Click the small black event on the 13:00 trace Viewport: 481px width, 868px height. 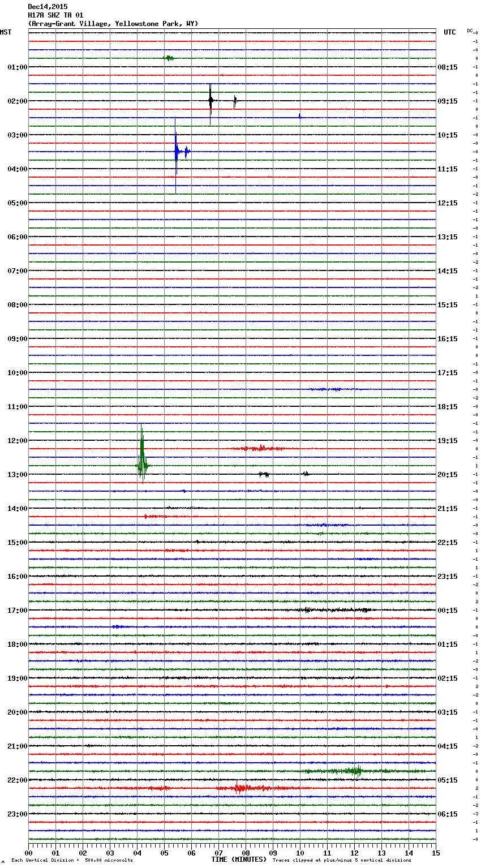264,474
